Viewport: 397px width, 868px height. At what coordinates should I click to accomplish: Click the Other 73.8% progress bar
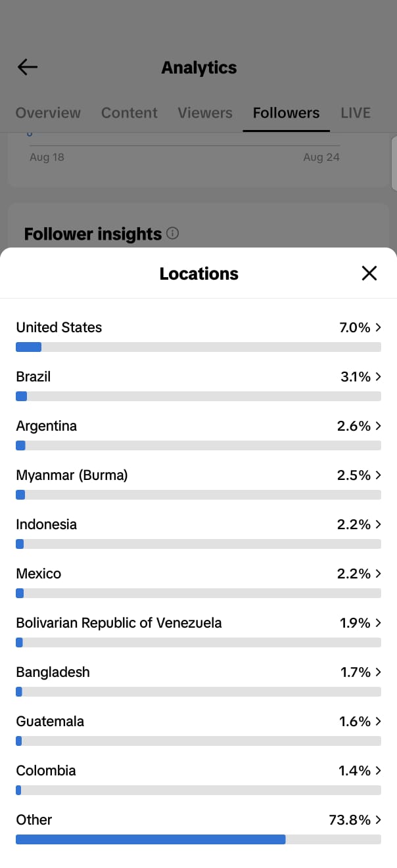coord(198,839)
